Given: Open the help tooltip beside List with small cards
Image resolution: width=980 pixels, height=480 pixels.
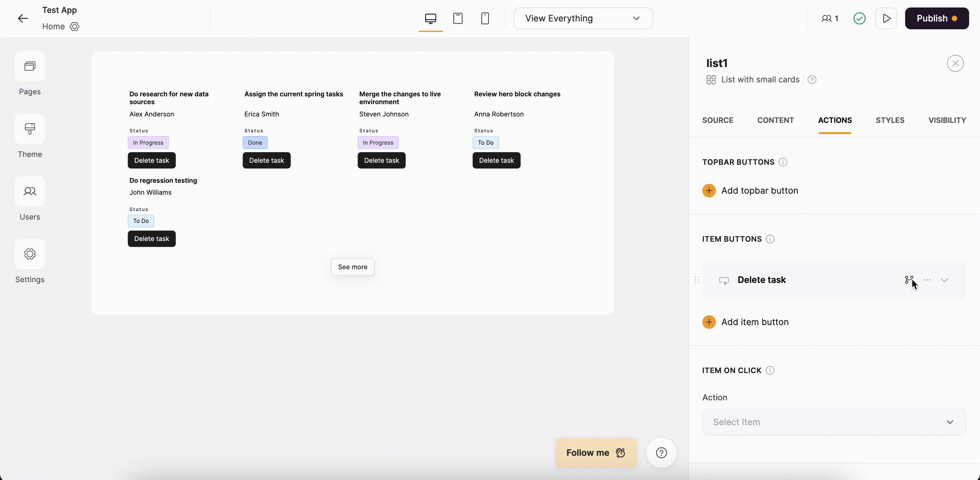Looking at the screenshot, I should (812, 80).
